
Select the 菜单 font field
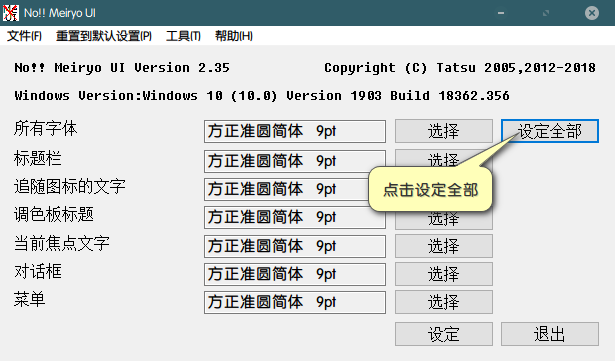(295, 302)
